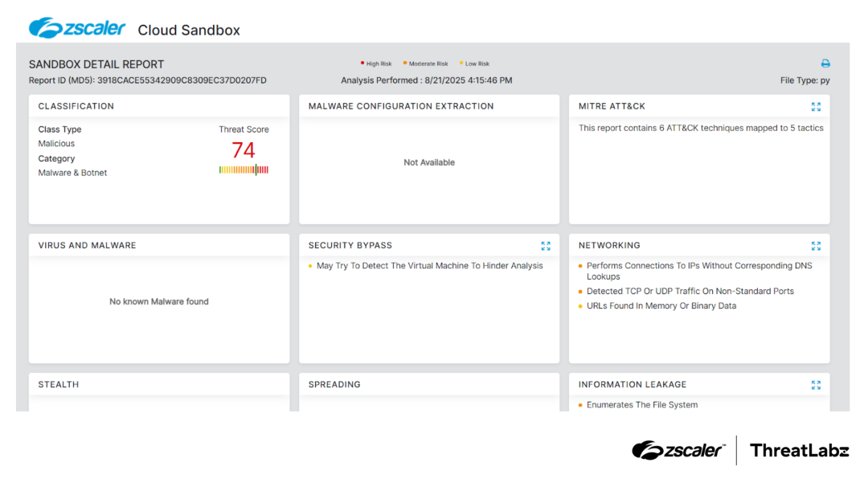The height and width of the screenshot is (487, 868).
Task: Click the High Risk red legend dot
Action: (x=362, y=63)
